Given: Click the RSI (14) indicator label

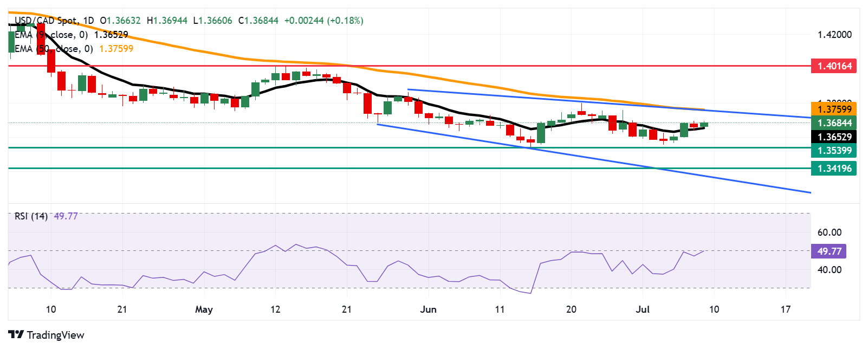Looking at the screenshot, I should click(x=31, y=216).
